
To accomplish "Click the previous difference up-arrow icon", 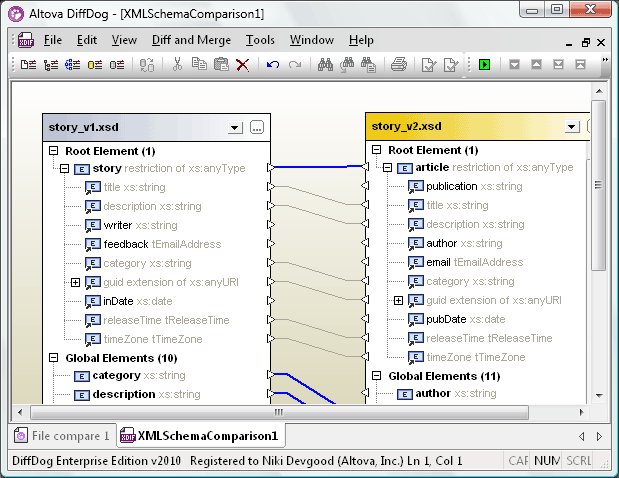I will pyautogui.click(x=536, y=64).
